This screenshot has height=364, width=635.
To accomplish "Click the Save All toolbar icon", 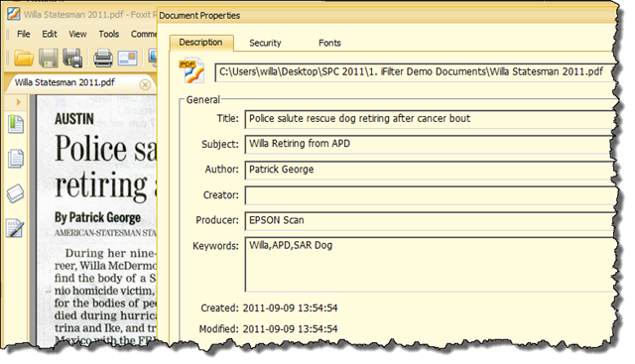I will click(72, 58).
